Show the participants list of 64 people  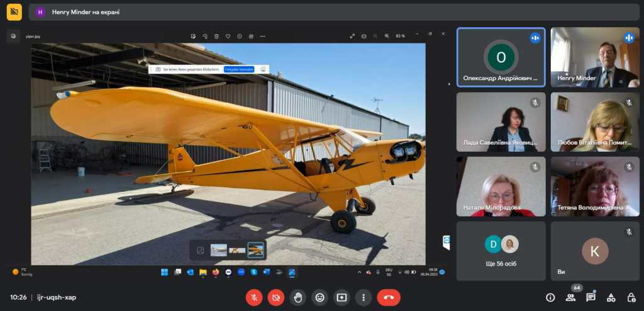pos(570,297)
